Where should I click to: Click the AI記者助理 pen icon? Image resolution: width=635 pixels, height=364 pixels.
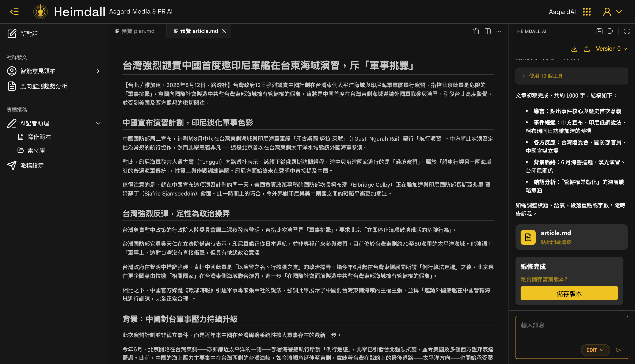pos(12,123)
